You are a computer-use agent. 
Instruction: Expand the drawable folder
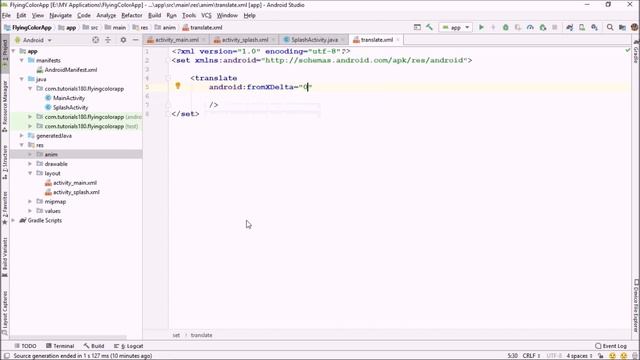[30, 164]
